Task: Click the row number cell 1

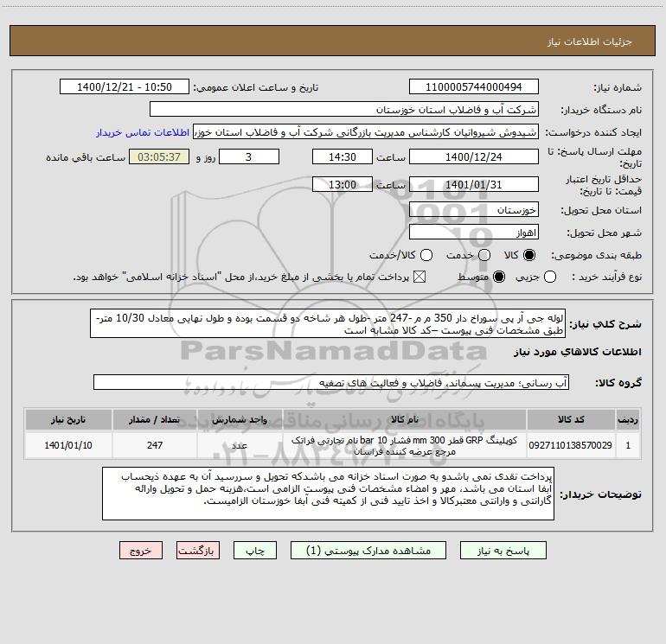Action: pyautogui.click(x=628, y=445)
